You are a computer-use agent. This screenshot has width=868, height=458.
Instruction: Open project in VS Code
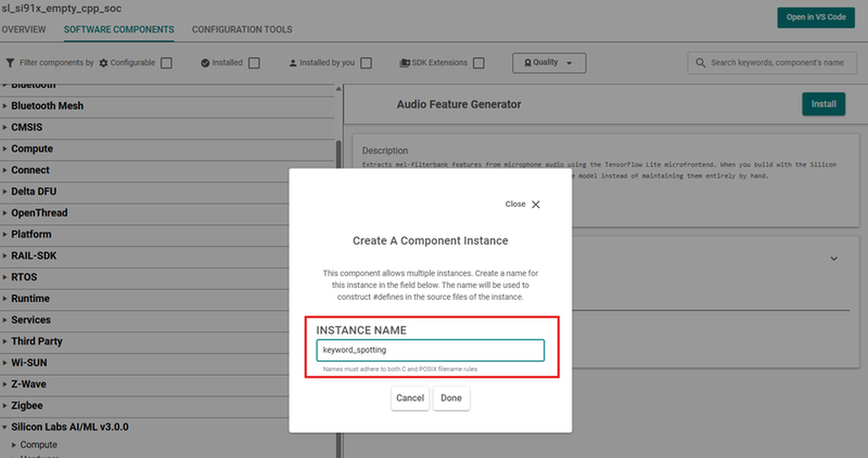click(x=816, y=17)
